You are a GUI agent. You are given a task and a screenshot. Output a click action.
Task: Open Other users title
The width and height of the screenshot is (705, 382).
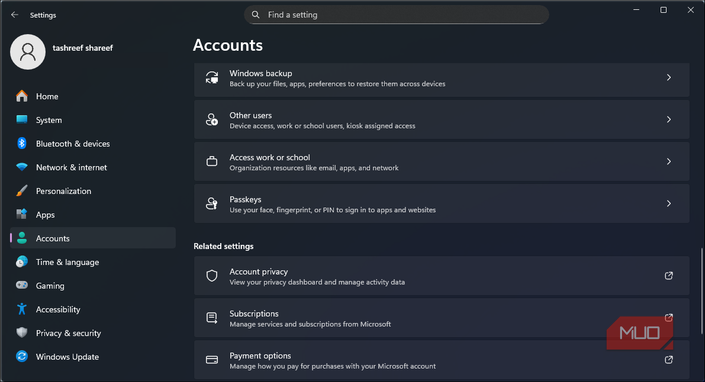(250, 115)
